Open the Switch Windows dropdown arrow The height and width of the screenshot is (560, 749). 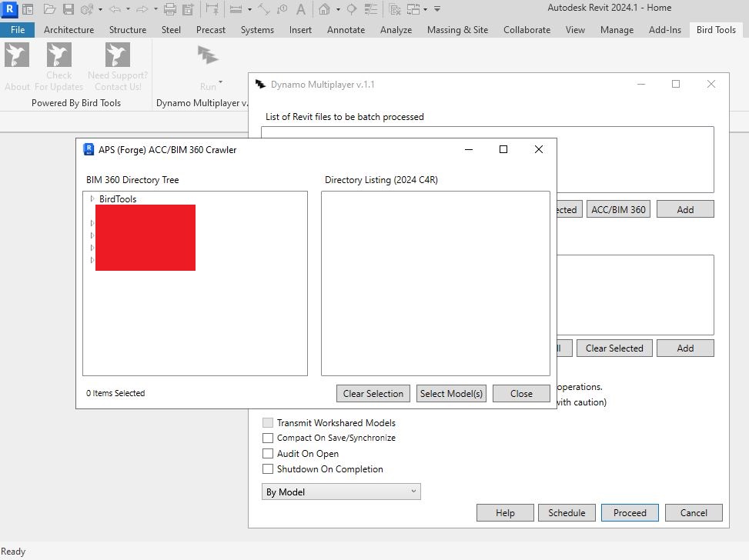(x=425, y=9)
